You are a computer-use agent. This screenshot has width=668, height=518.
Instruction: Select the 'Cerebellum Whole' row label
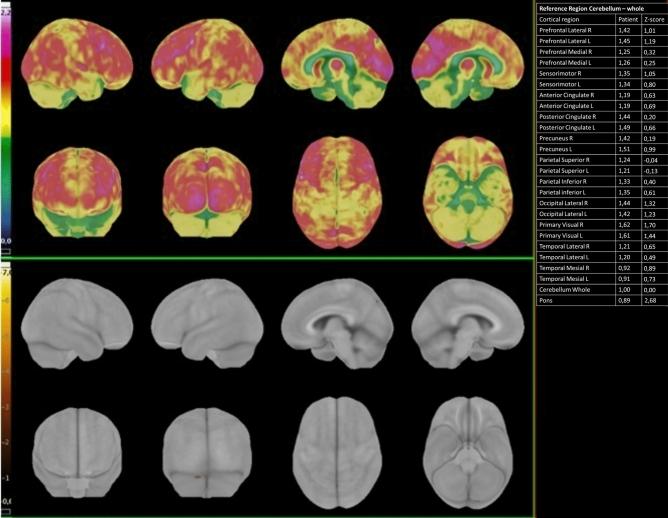click(x=564, y=290)
